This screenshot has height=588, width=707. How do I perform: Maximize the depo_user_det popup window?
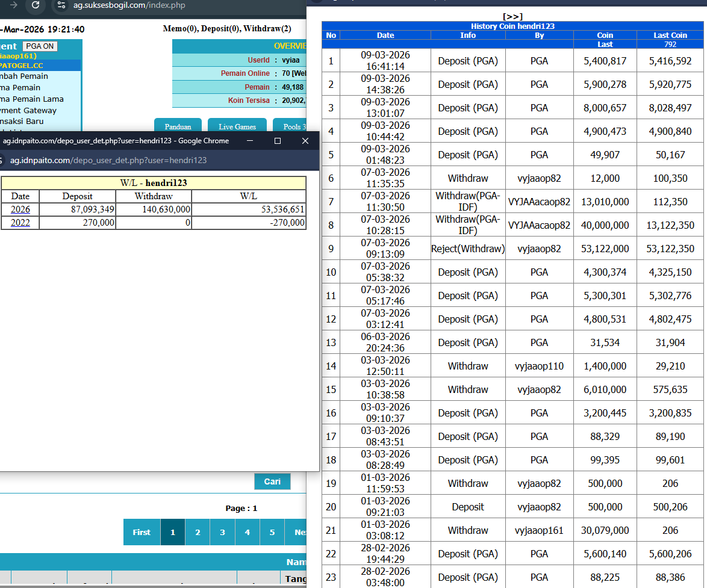[278, 141]
